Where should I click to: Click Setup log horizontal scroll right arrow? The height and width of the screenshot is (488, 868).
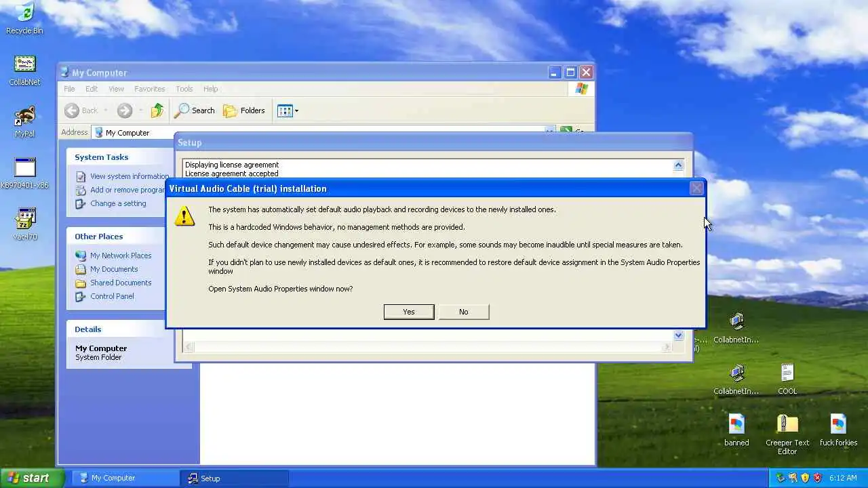point(667,347)
